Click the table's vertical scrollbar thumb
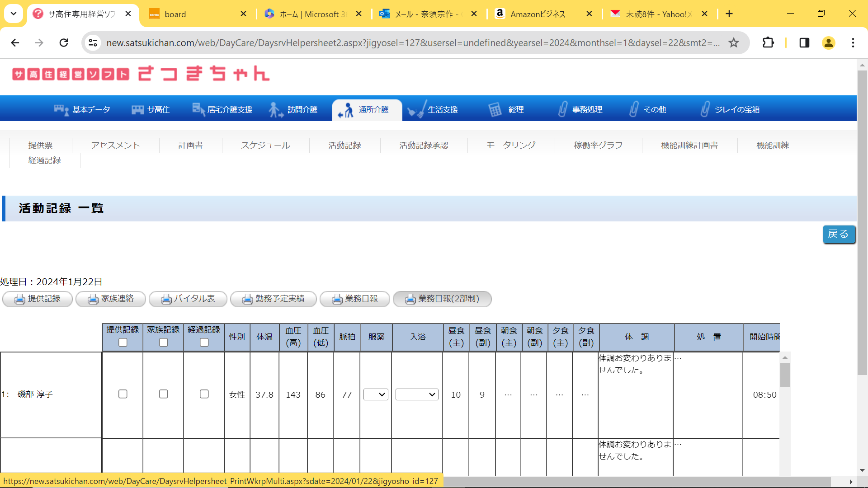Image resolution: width=868 pixels, height=488 pixels. [785, 375]
